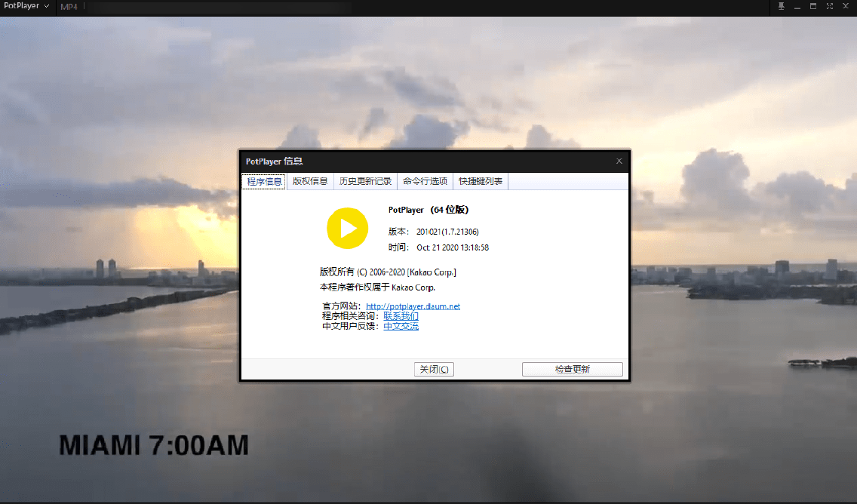Open the 中文交流 feedback link
The height and width of the screenshot is (504, 857).
click(401, 326)
